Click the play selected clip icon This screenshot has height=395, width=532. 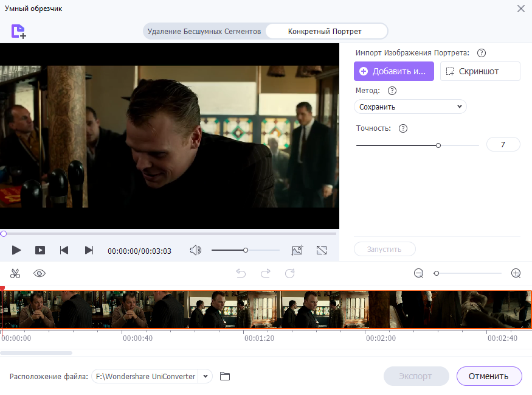[x=40, y=251]
